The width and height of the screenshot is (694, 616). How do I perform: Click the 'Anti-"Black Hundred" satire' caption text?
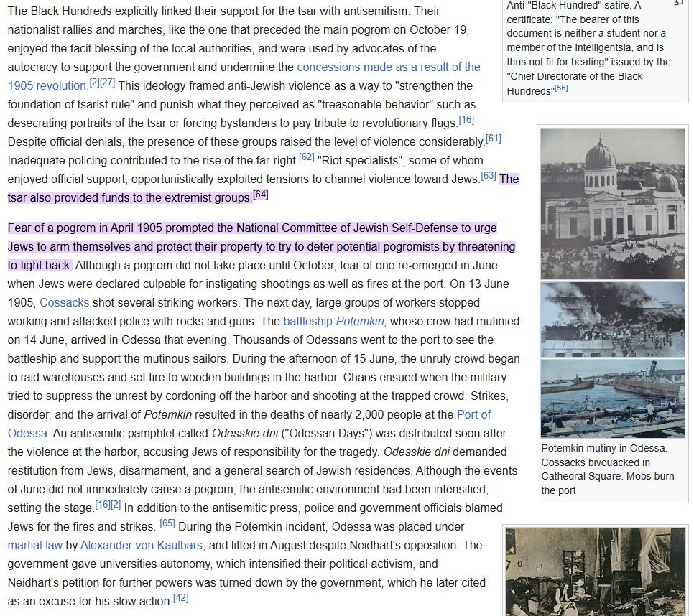click(588, 48)
